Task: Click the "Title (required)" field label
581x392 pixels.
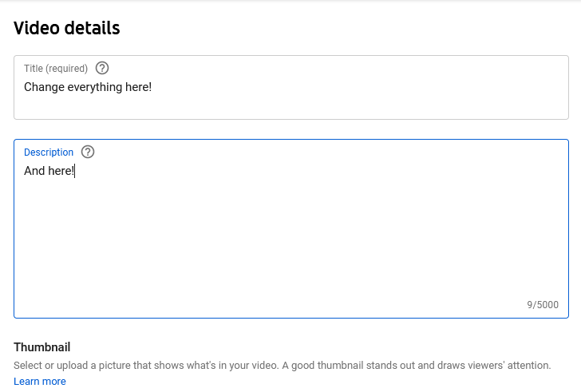Action: pyautogui.click(x=56, y=69)
